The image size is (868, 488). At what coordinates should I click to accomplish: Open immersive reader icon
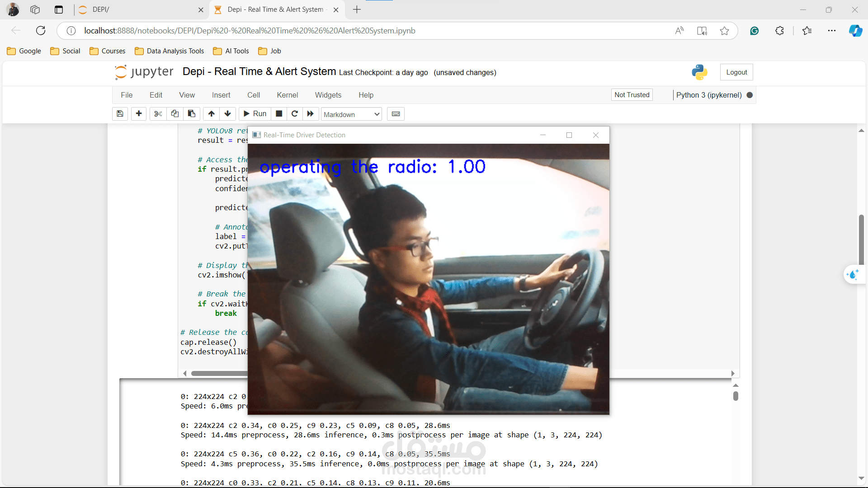(702, 31)
